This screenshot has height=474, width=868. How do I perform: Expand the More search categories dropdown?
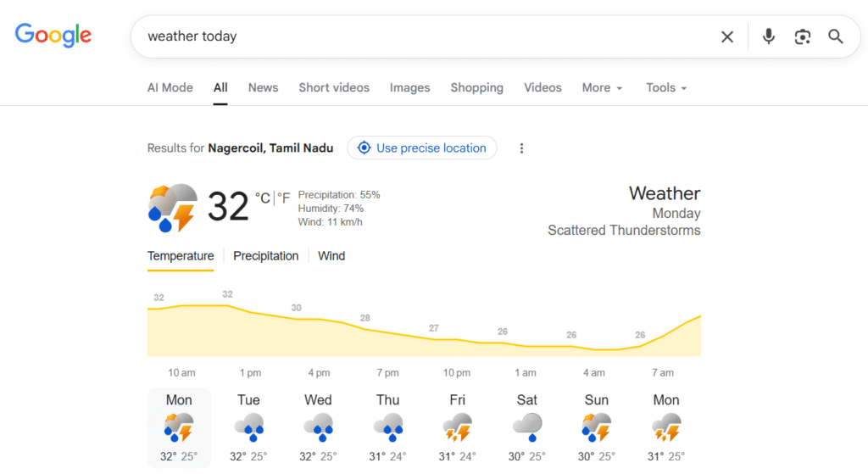click(x=602, y=88)
